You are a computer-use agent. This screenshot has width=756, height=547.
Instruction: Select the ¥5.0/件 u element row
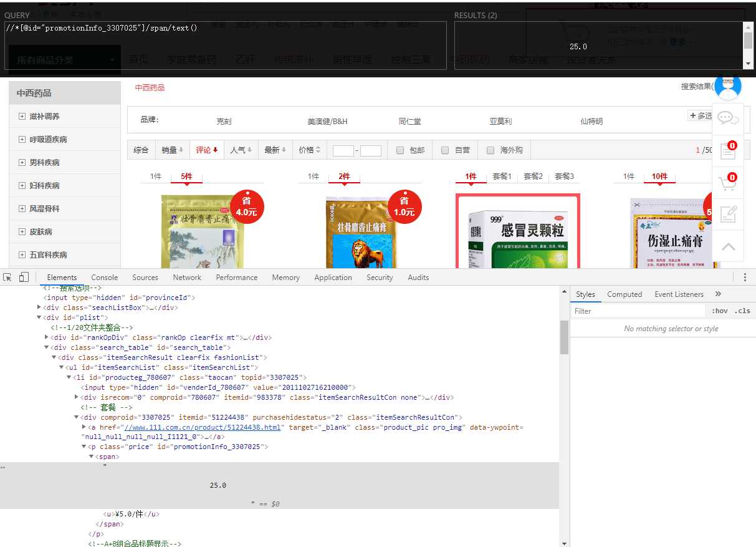pyautogui.click(x=131, y=514)
